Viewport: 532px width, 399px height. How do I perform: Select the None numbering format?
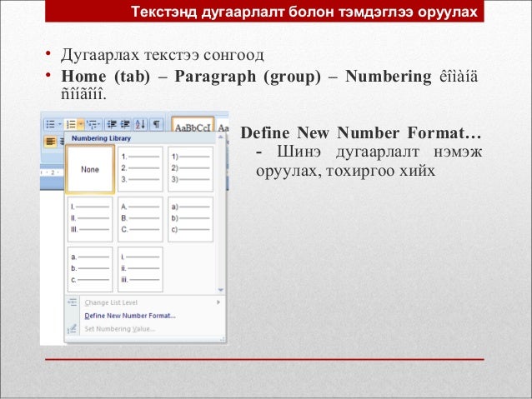(x=90, y=169)
